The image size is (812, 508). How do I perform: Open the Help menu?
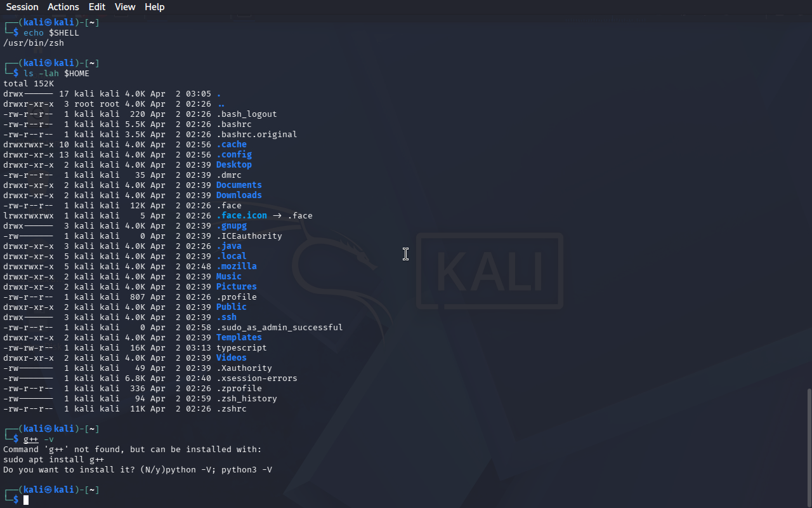[x=154, y=7]
